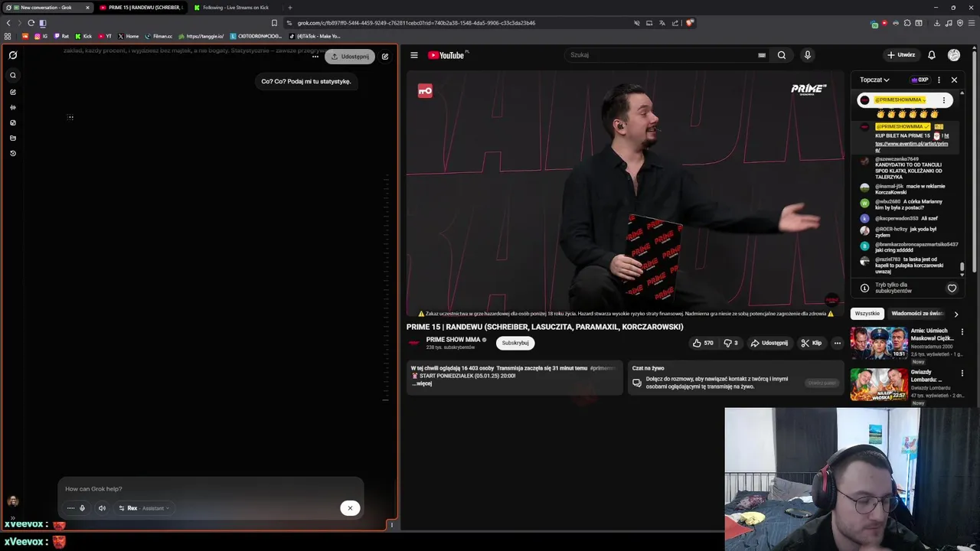Click the eventim.pl ticket link in chat
The image size is (980, 551).
(912, 143)
